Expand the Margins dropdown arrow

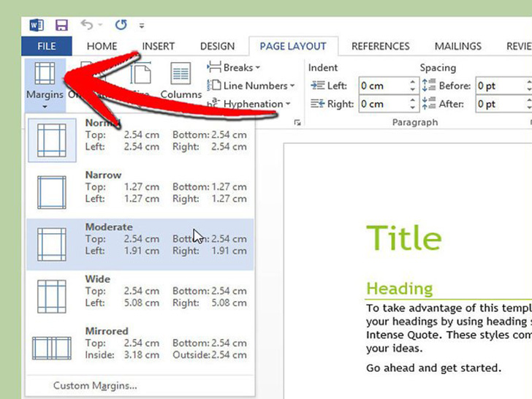coord(45,107)
